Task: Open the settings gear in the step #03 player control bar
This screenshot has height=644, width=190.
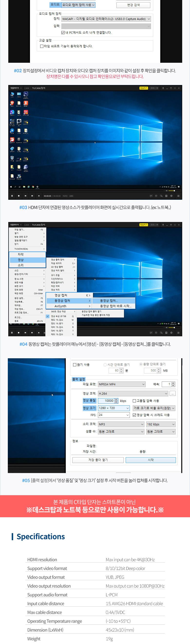Action: 171,196
